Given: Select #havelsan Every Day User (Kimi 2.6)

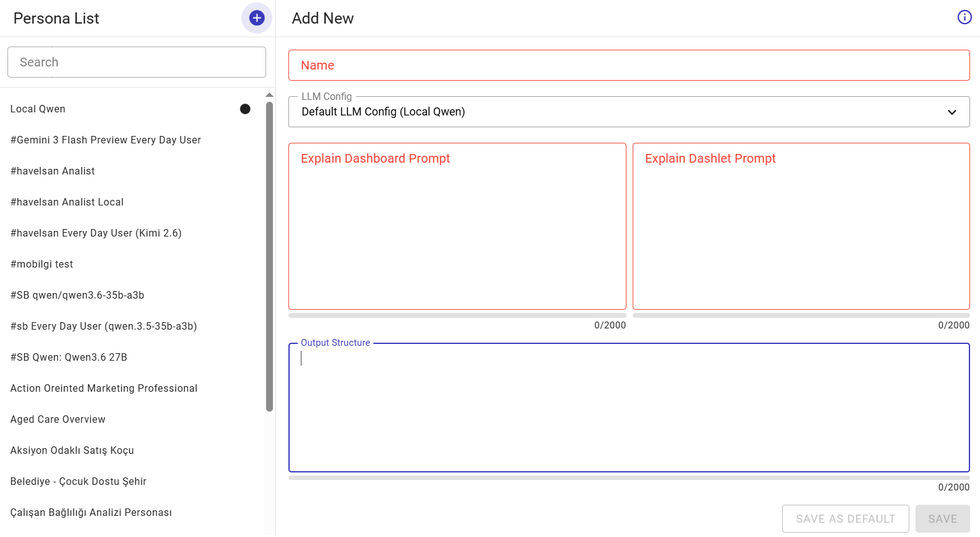Looking at the screenshot, I should point(131,233).
